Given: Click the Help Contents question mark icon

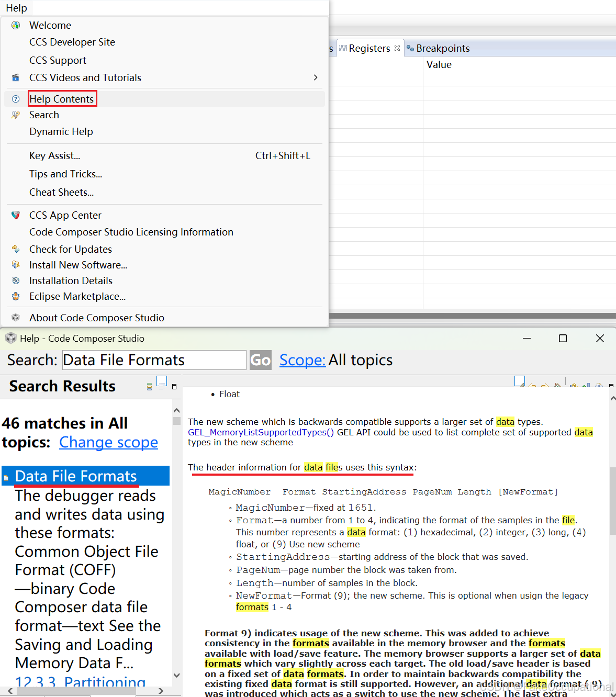Looking at the screenshot, I should click(x=16, y=99).
